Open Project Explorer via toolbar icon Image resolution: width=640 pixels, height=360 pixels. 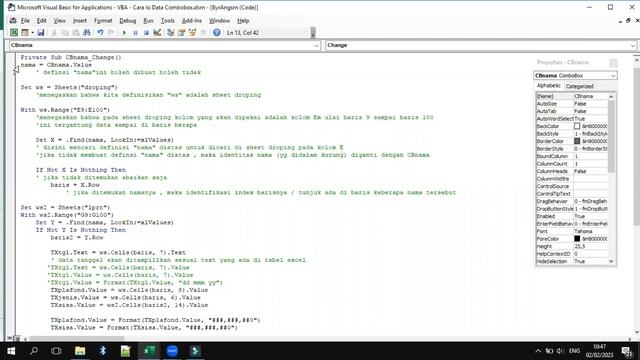point(171,32)
